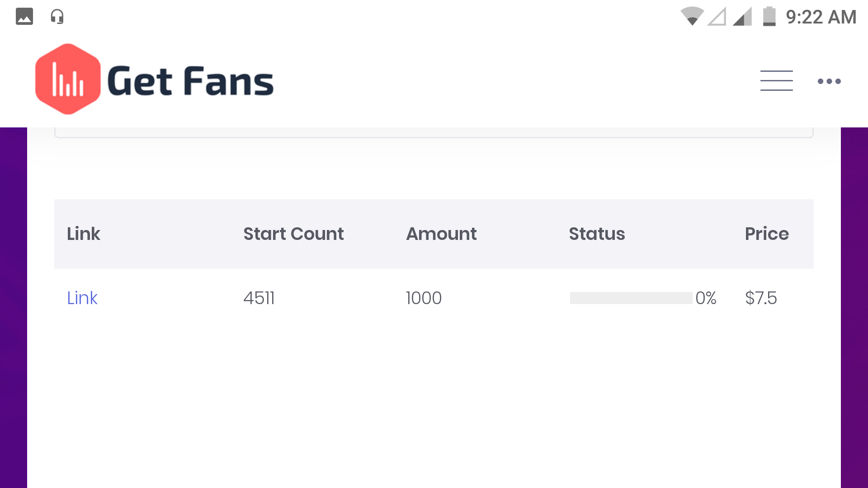Click the Price column header

(x=767, y=234)
